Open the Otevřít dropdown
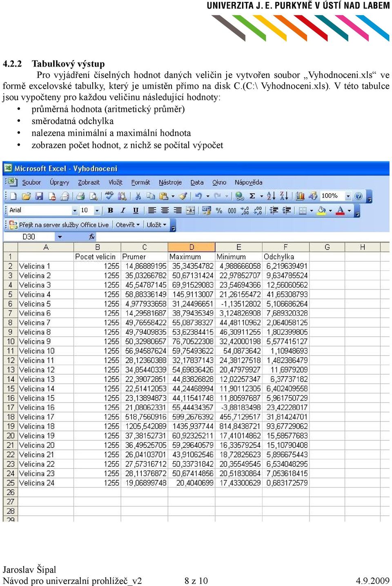 127,225
